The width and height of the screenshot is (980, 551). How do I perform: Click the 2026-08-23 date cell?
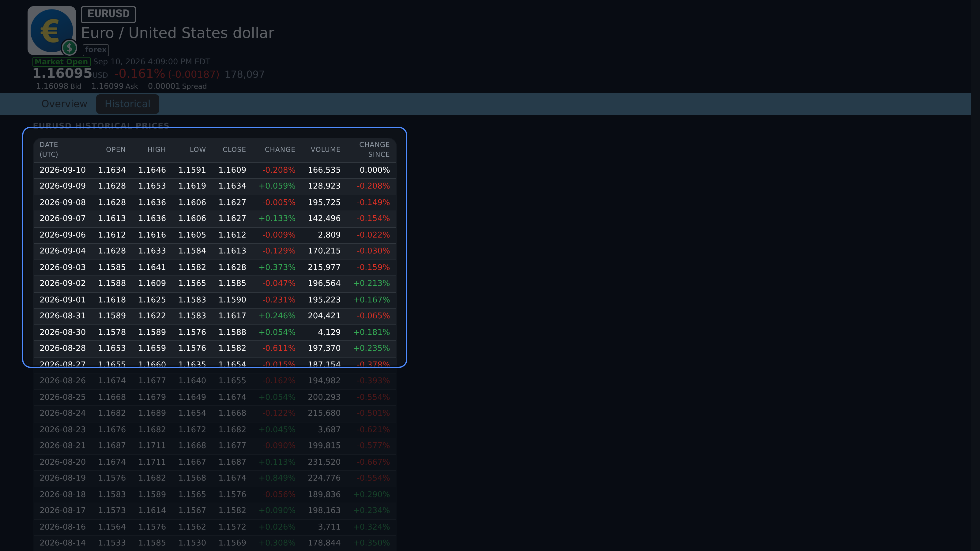pyautogui.click(x=63, y=429)
